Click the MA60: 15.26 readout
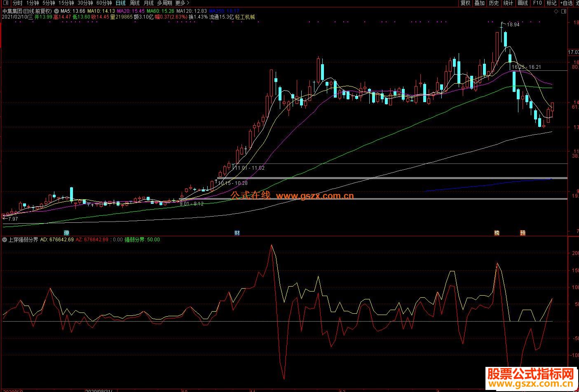The image size is (579, 392). pyautogui.click(x=161, y=11)
